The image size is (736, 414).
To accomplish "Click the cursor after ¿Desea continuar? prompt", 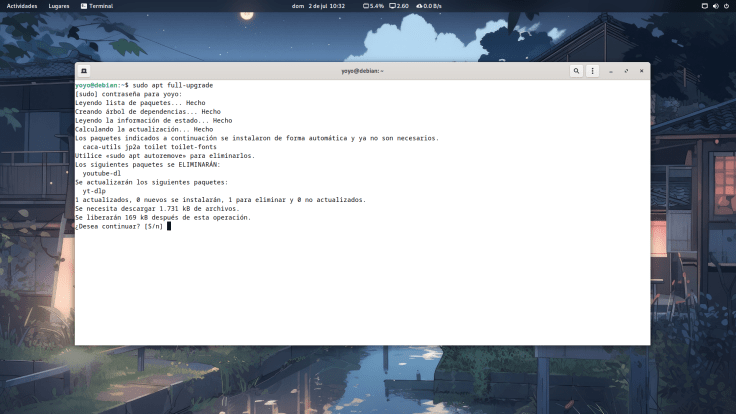I will (169, 226).
